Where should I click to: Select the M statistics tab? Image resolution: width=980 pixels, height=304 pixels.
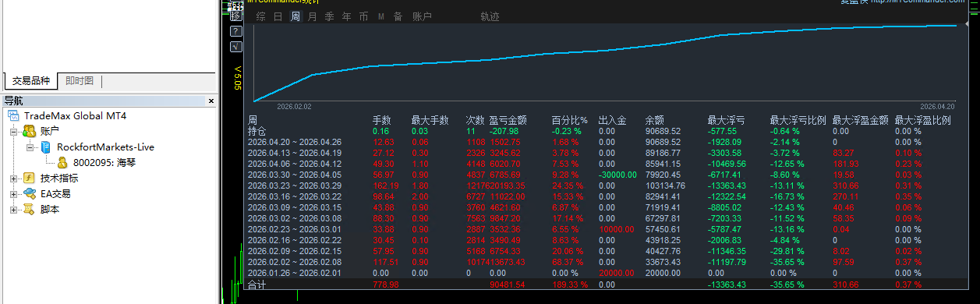[x=381, y=16]
